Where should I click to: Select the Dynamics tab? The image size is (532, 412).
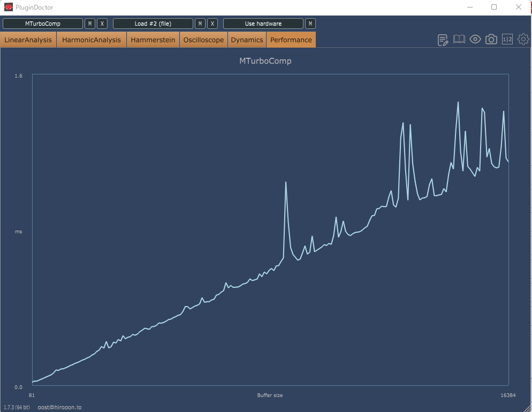pyautogui.click(x=247, y=40)
